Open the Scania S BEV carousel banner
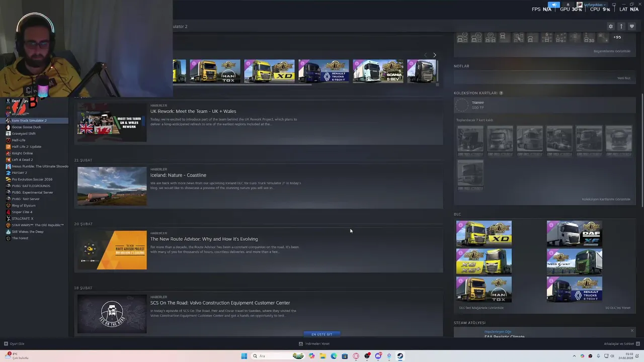The image size is (644, 362). point(378,71)
